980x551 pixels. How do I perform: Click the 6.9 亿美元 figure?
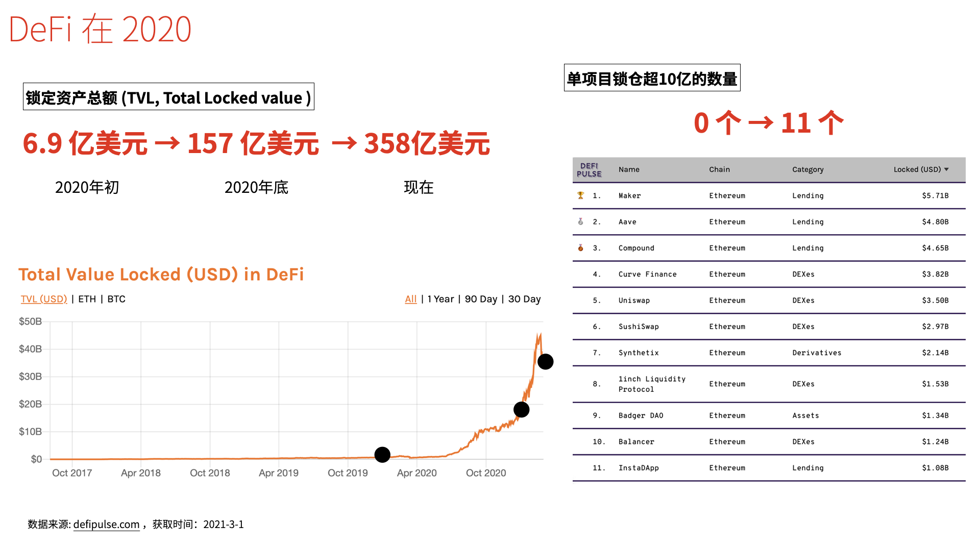click(85, 143)
